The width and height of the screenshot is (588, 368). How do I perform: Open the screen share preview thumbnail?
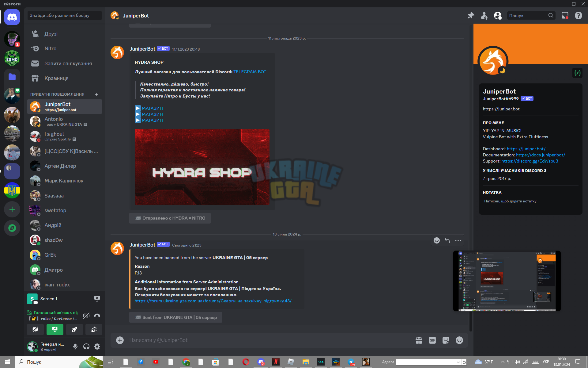tap(507, 281)
